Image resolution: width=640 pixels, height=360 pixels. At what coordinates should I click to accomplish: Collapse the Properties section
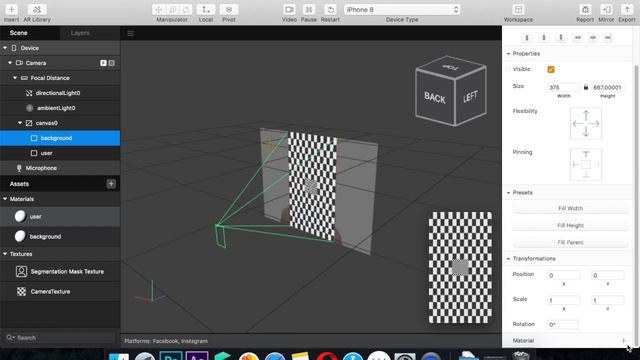[x=509, y=53]
